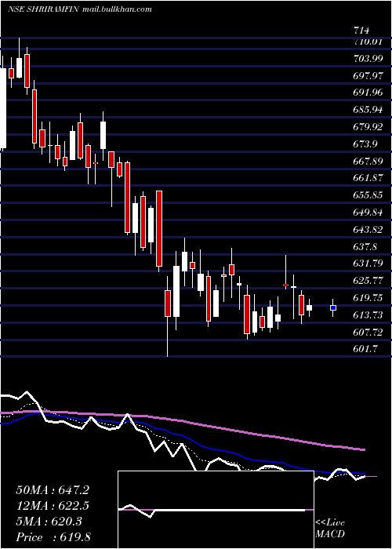Click the 50MA : 647.2 readout
Screen dimensions: 392x549
pyautogui.click(x=53, y=490)
